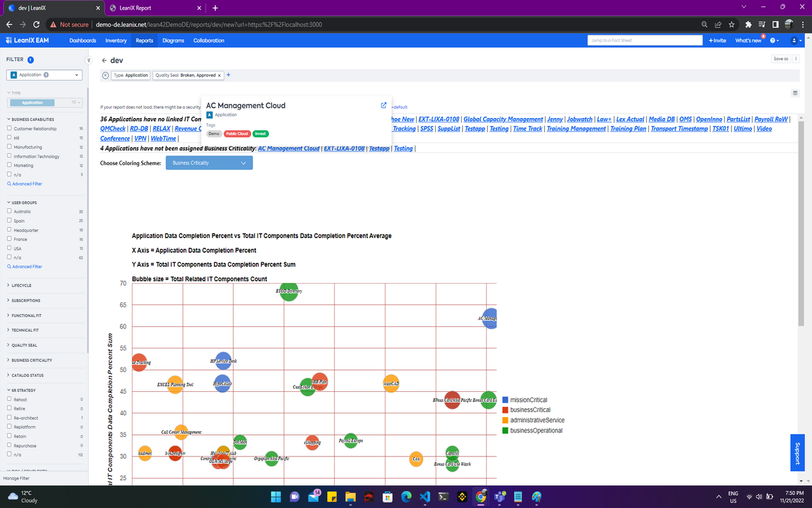Image resolution: width=812 pixels, height=508 pixels.
Task: Expand the Technical Fit filter section
Action: click(23, 330)
